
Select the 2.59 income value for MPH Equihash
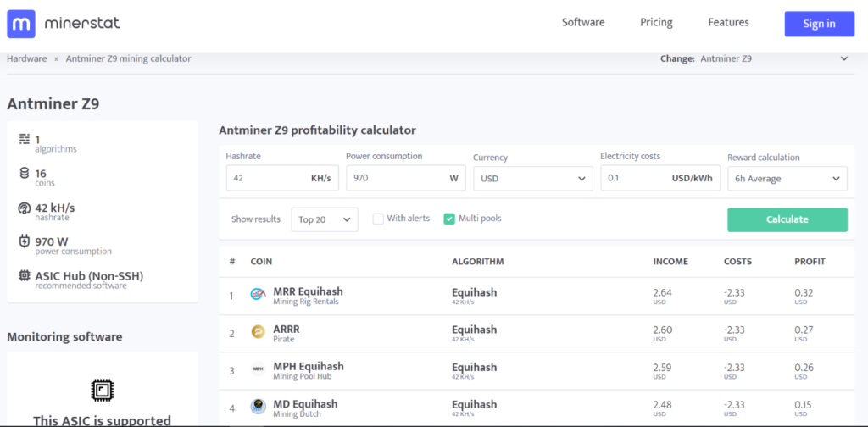(x=663, y=367)
